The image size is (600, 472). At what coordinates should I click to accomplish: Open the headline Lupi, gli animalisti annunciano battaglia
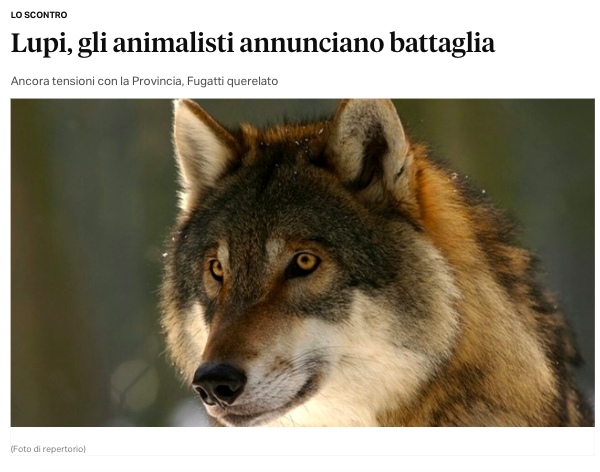coord(253,43)
